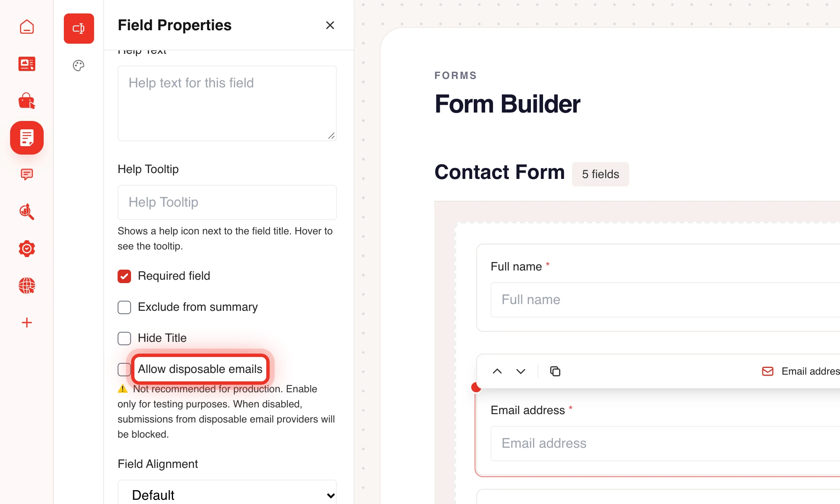Select the forms document sidebar icon
This screenshot has width=840, height=504.
[27, 138]
